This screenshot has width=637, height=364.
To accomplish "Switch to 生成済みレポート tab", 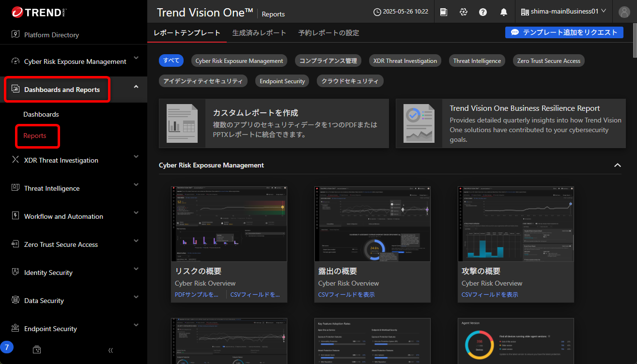I will pyautogui.click(x=259, y=33).
